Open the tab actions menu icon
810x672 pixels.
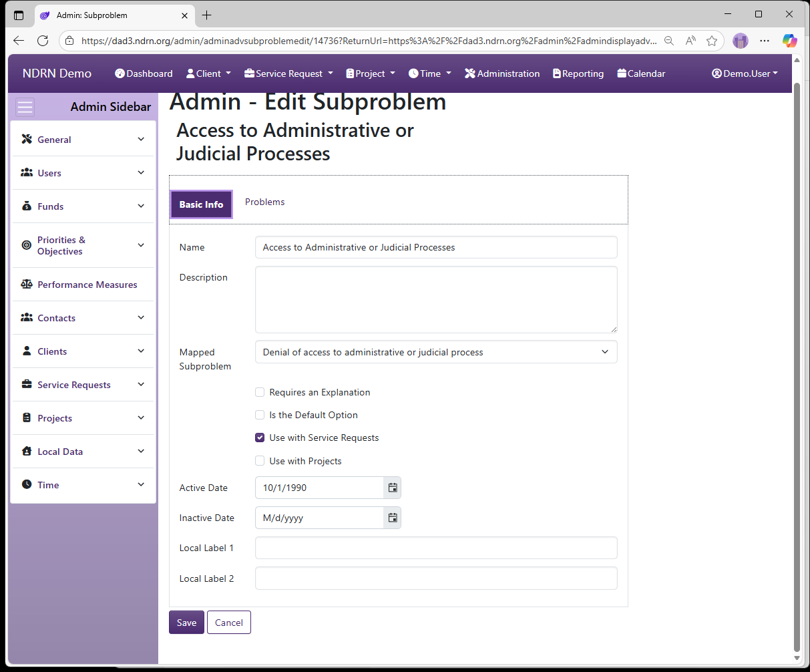coord(19,15)
